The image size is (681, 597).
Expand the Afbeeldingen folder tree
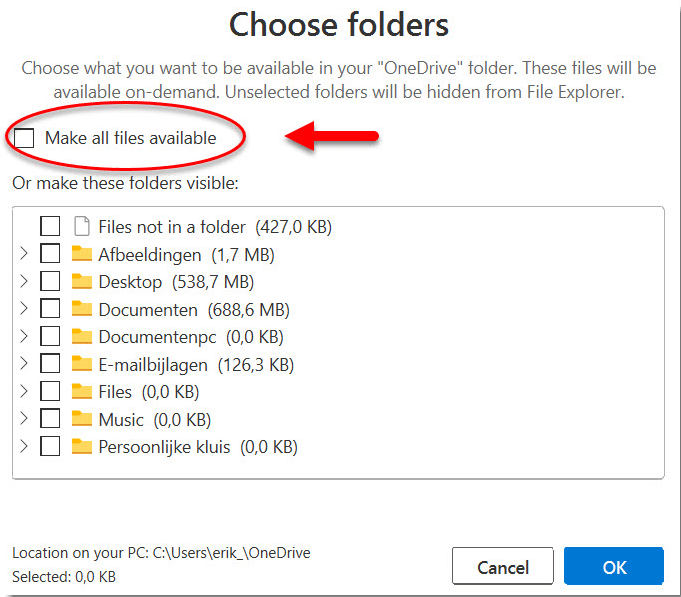[x=23, y=254]
